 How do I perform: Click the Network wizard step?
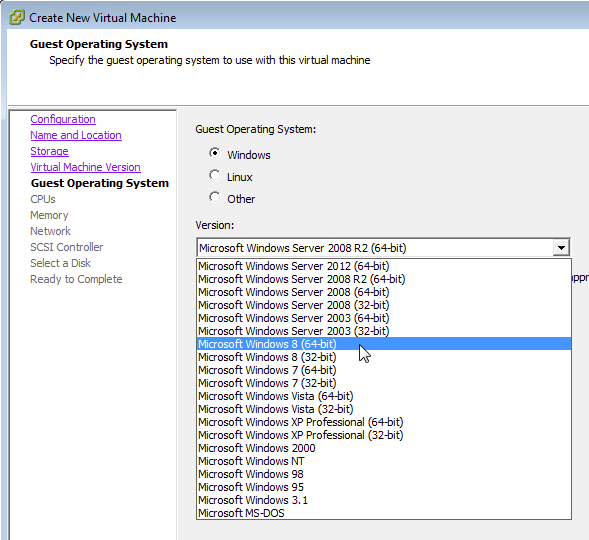[50, 231]
